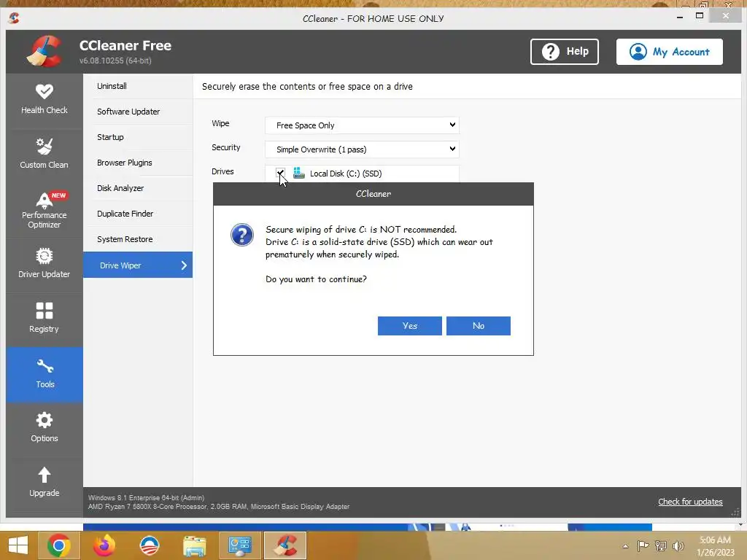The width and height of the screenshot is (747, 560).
Task: Open Tools wrench icon
Action: (x=44, y=366)
